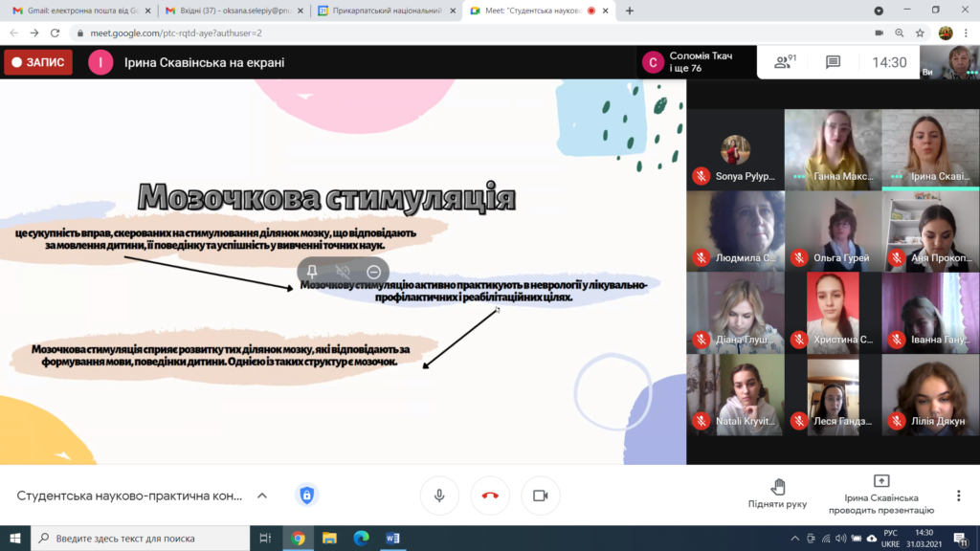Raise hand via Підняти руку

777,495
